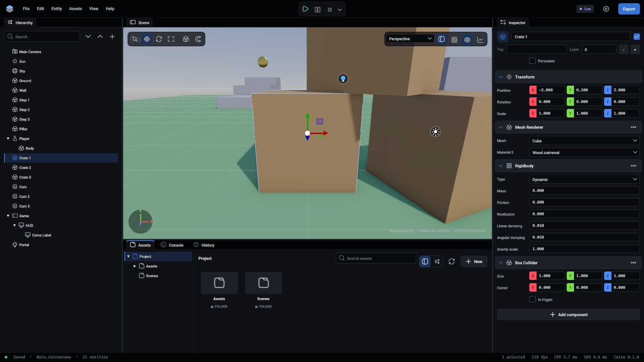Select the Lua language badge

585,9
